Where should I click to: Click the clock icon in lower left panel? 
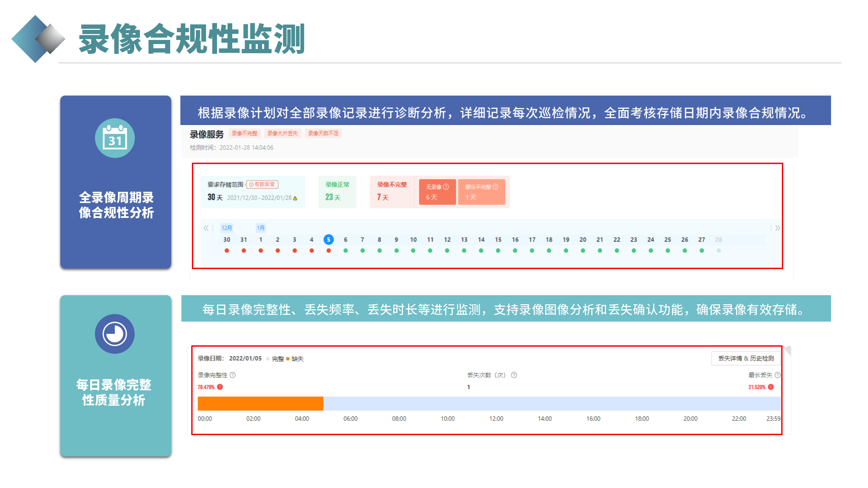(x=115, y=334)
